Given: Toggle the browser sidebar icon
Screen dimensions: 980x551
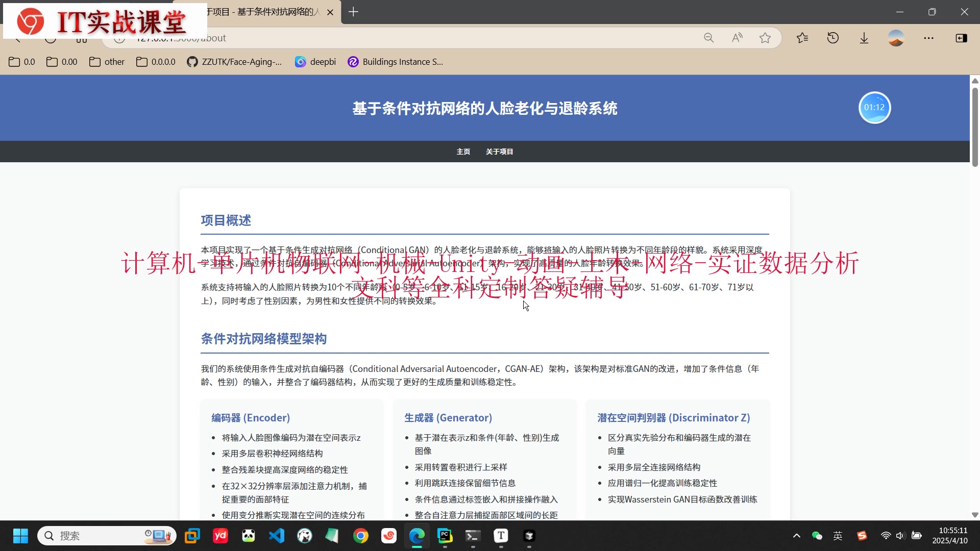Looking at the screenshot, I should 961,38.
